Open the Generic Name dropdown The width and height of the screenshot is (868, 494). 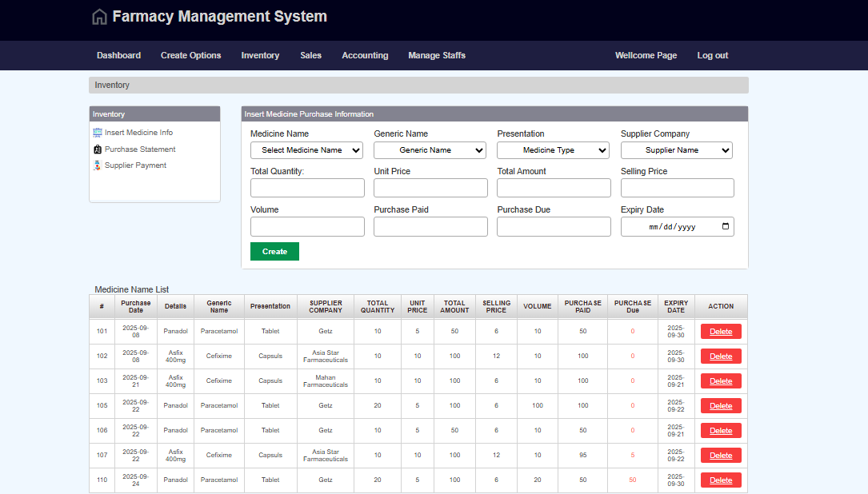coord(430,150)
